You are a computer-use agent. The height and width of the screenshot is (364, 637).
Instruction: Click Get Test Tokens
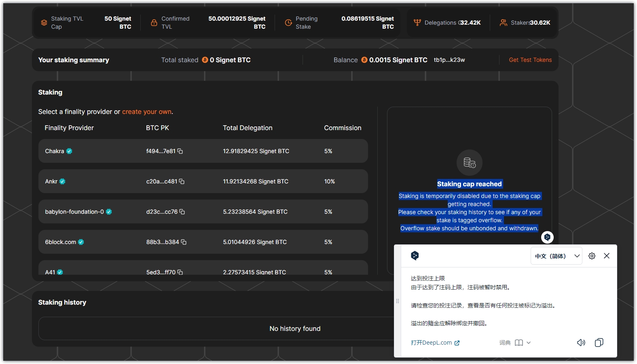coord(530,60)
